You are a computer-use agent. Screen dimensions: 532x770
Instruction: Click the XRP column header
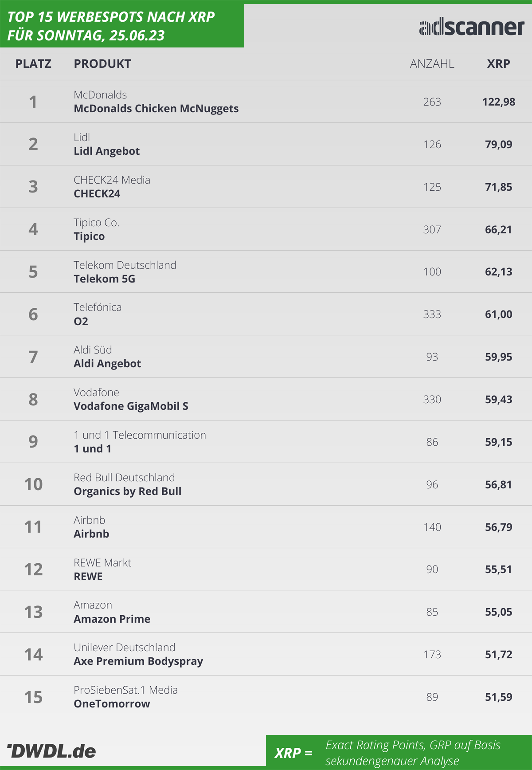click(499, 64)
